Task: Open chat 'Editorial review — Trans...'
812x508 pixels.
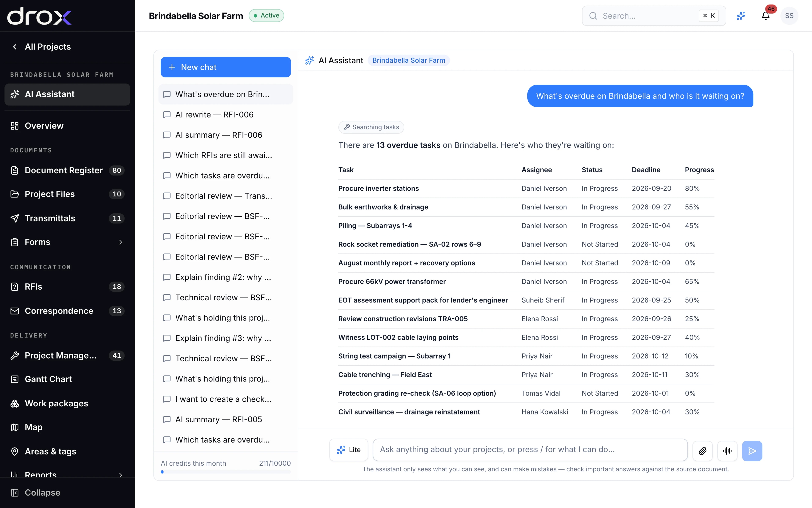Action: [x=225, y=196]
